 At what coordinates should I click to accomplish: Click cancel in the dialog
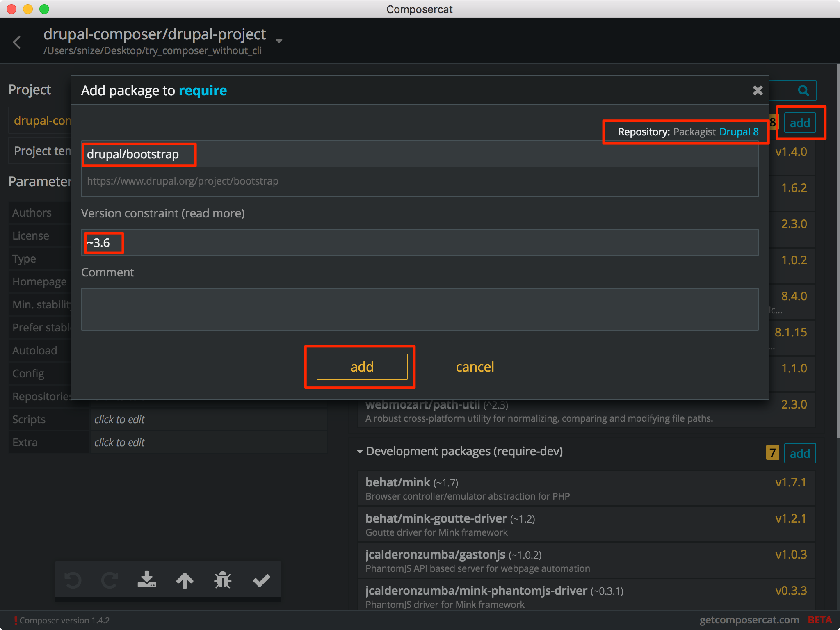[x=475, y=367]
